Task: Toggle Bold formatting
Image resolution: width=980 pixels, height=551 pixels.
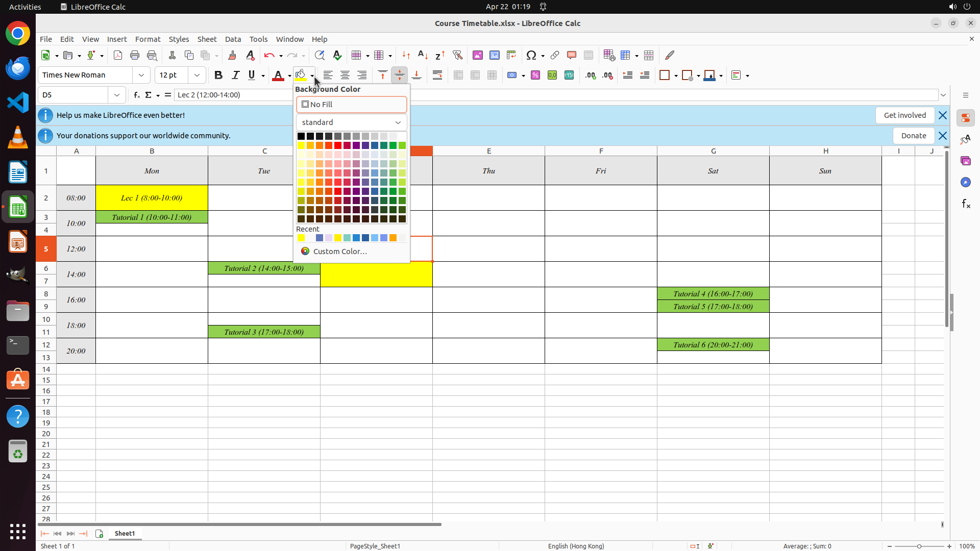Action: click(x=218, y=75)
